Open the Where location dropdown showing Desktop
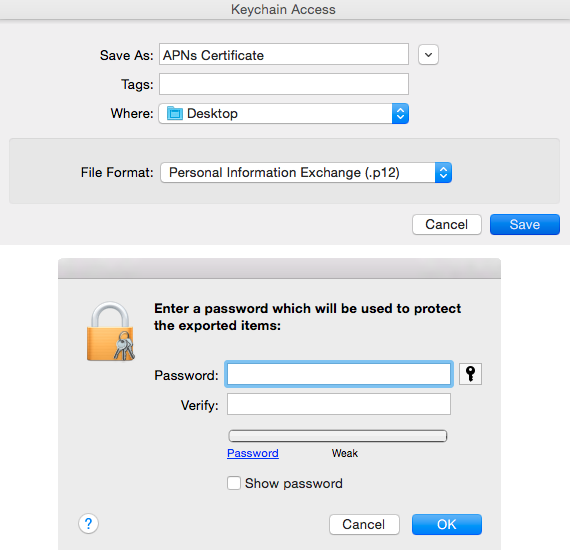This screenshot has width=570, height=550. 284,113
